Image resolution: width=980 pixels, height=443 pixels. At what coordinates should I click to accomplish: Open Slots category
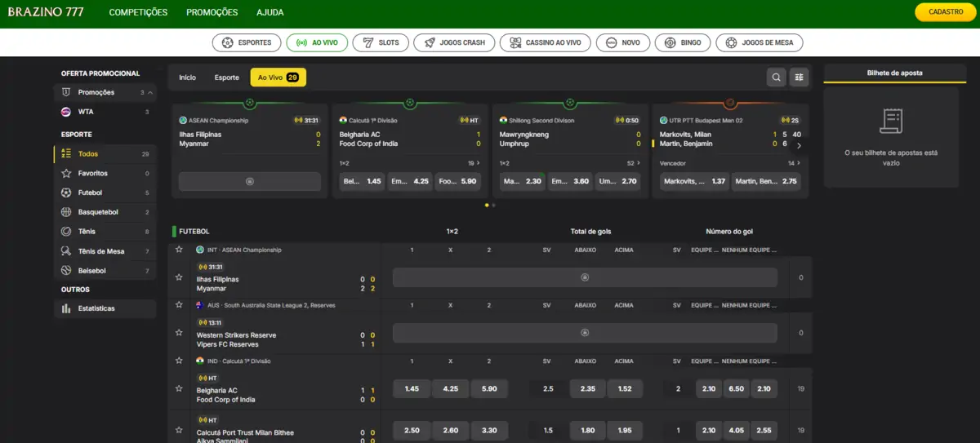[x=381, y=42]
